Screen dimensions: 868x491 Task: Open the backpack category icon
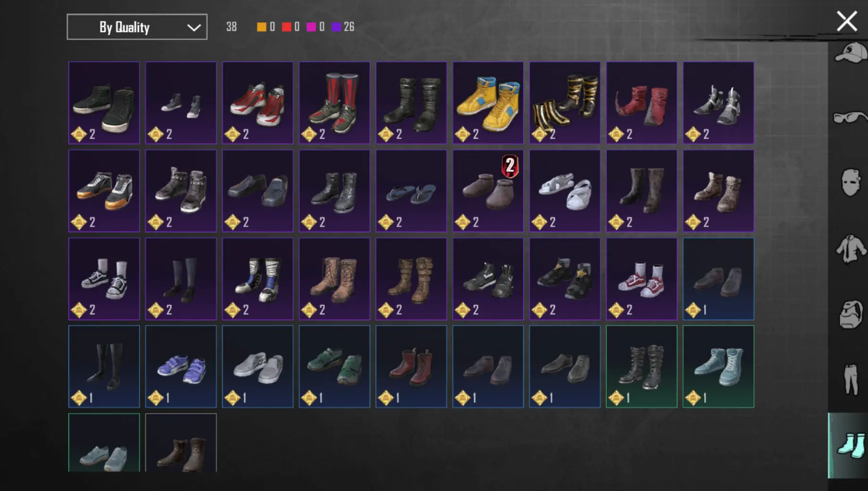(x=851, y=314)
